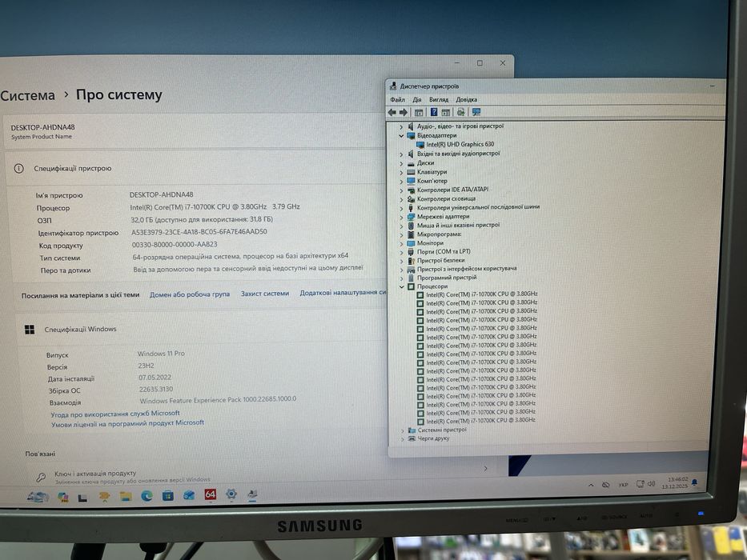This screenshot has width=747, height=560.
Task: Click the device ID A53E3979-23CE-4A18-BC05-6FA7E46AAD50
Action: [x=199, y=232]
